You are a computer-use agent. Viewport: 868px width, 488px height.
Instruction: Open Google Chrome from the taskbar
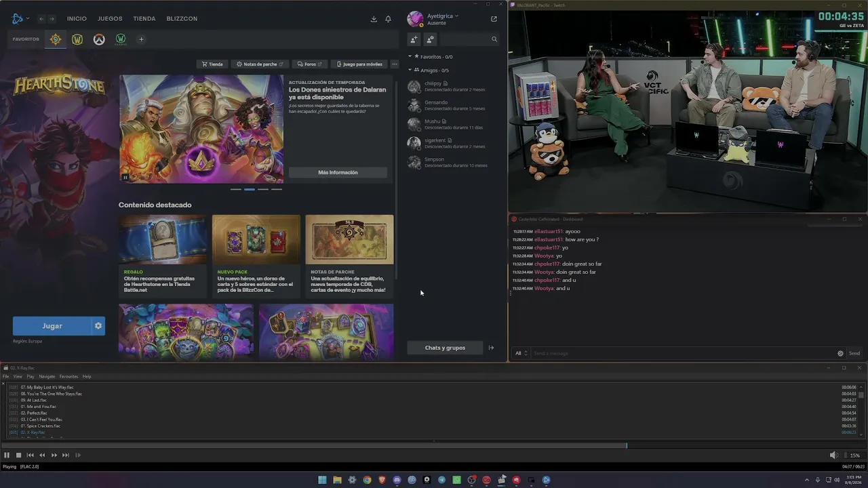tap(367, 480)
